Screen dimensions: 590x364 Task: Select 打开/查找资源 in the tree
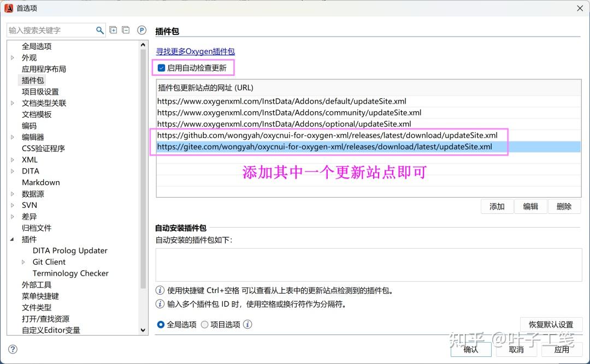coord(45,319)
